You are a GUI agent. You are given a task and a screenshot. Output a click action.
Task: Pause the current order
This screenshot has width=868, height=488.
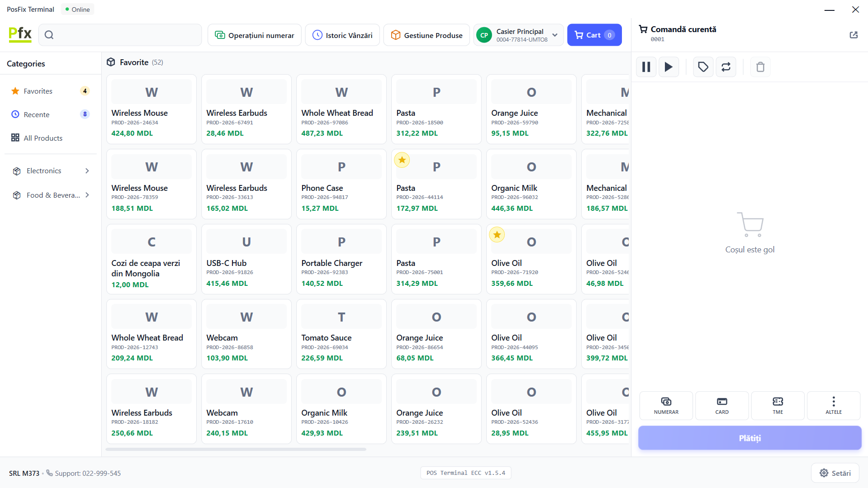click(x=646, y=67)
